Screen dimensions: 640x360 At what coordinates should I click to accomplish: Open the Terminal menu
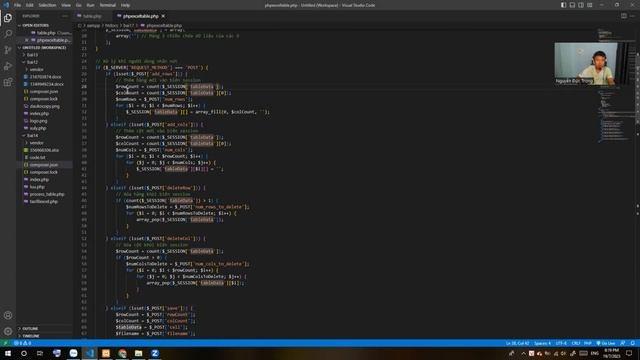108,5
